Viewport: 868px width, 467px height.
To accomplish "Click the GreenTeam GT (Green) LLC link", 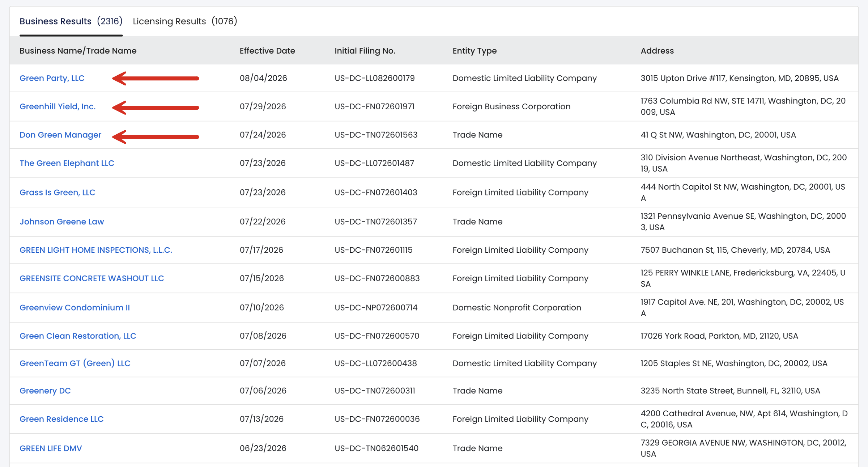I will (75, 363).
